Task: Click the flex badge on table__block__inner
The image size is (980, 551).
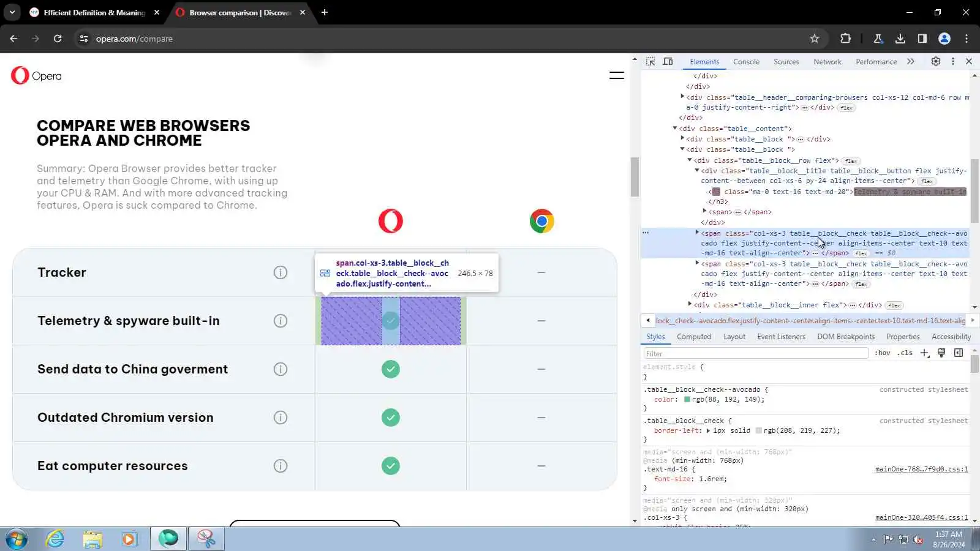Action: 894,305
